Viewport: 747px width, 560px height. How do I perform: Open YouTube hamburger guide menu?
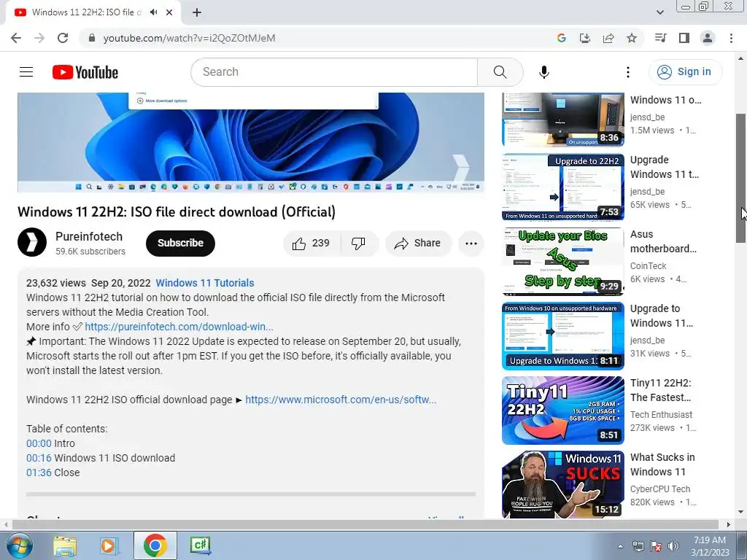pos(26,72)
